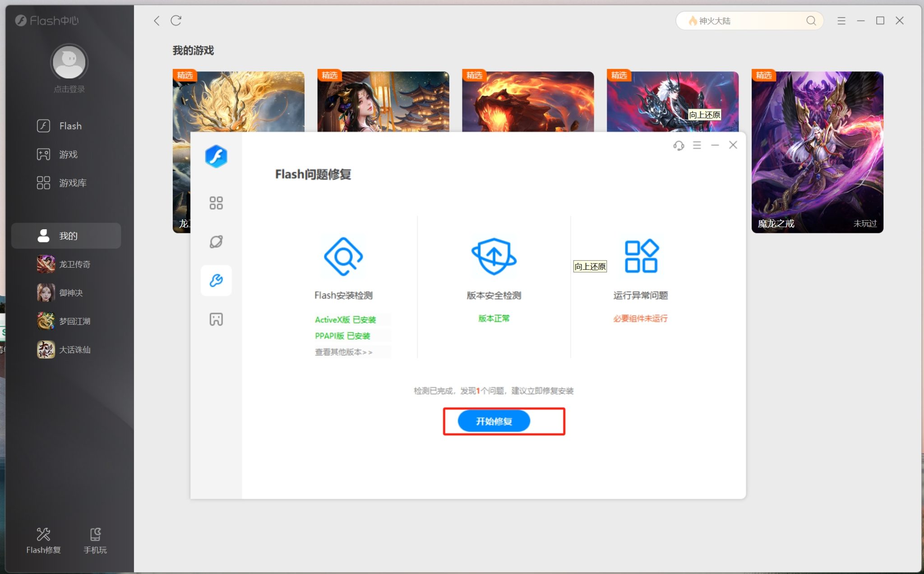Screen dimensions: 924x574
Task: Click the 版本安全检测 shield icon
Action: [493, 257]
